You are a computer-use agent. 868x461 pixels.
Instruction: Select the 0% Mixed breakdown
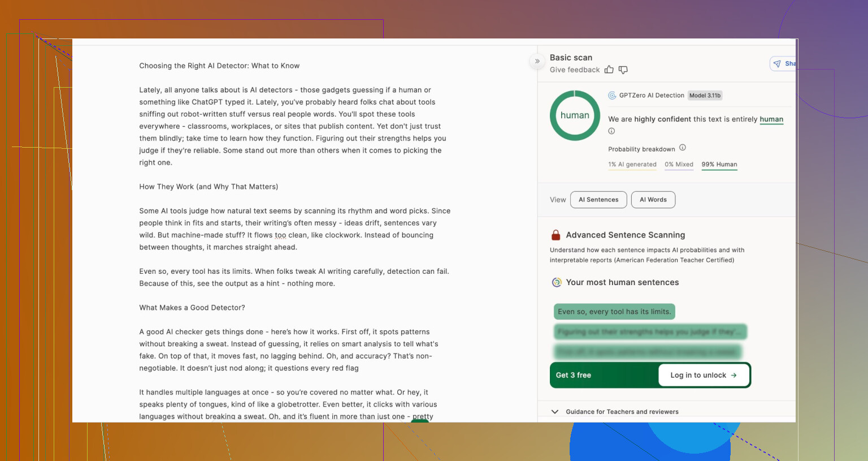coord(679,165)
